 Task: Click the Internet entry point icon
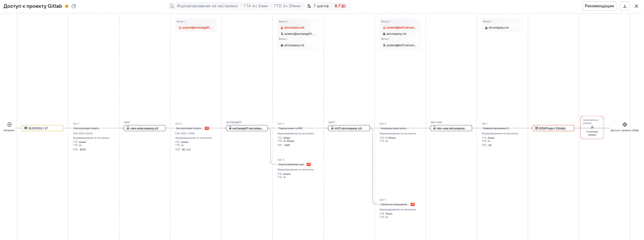pos(9,125)
